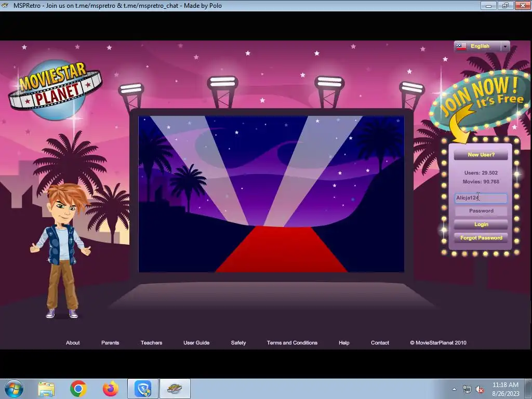Click the MovieStar Planet logo
The image size is (532, 399).
(x=55, y=90)
